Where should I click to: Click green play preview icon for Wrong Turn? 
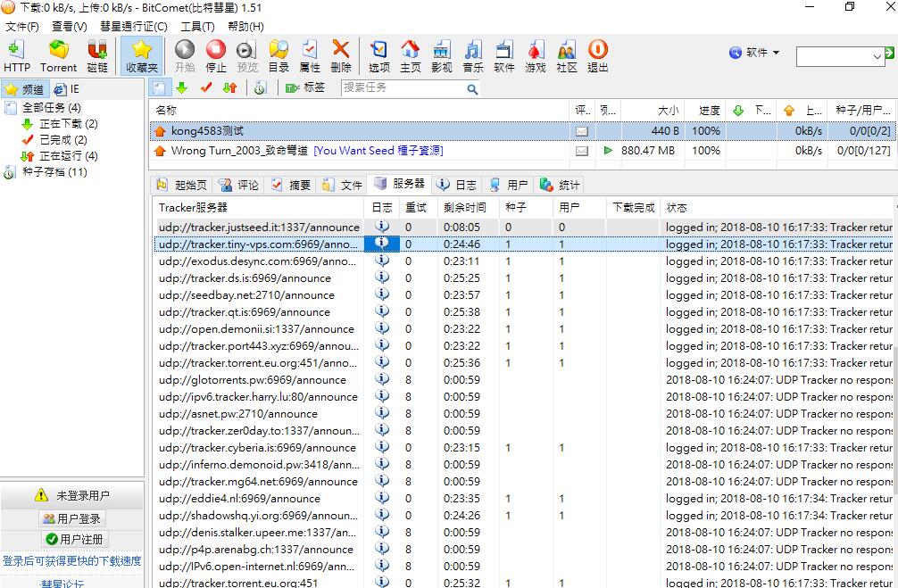[608, 150]
